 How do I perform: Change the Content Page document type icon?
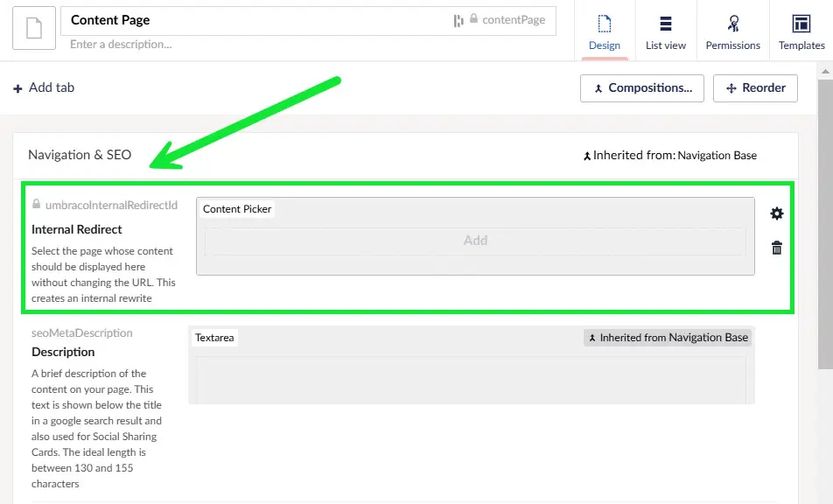[x=33, y=29]
